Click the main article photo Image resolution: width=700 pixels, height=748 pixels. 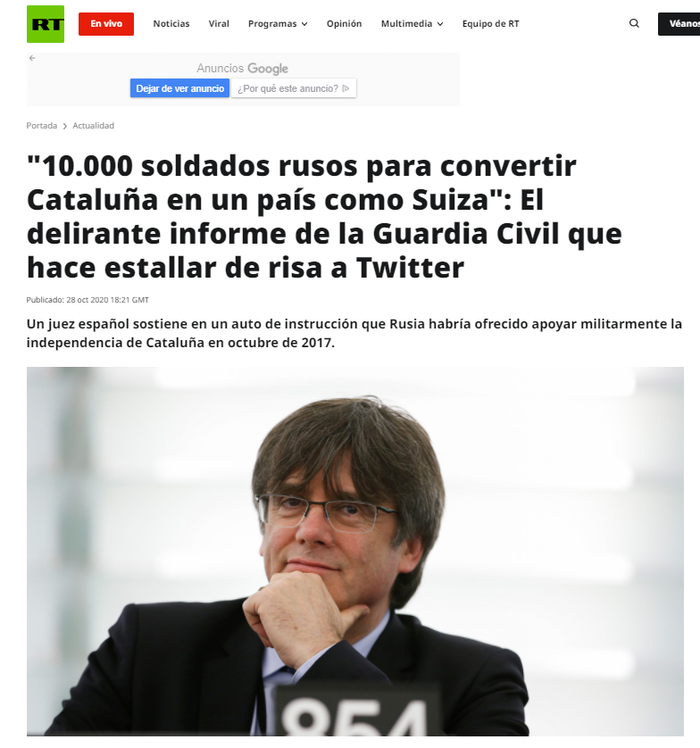[355, 552]
